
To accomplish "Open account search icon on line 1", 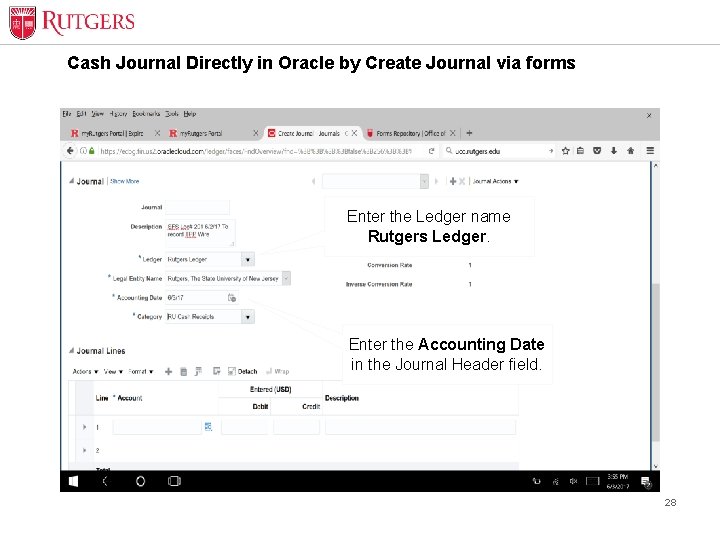I will [x=208, y=427].
